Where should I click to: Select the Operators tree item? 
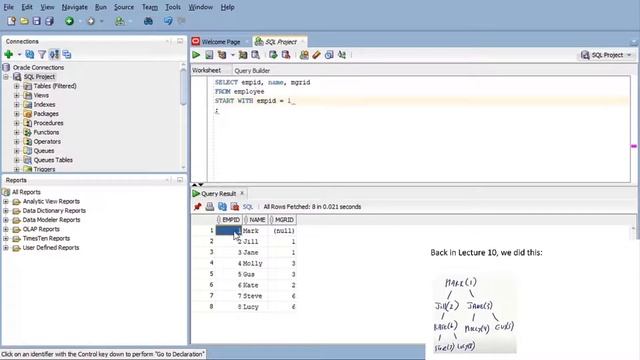47,142
